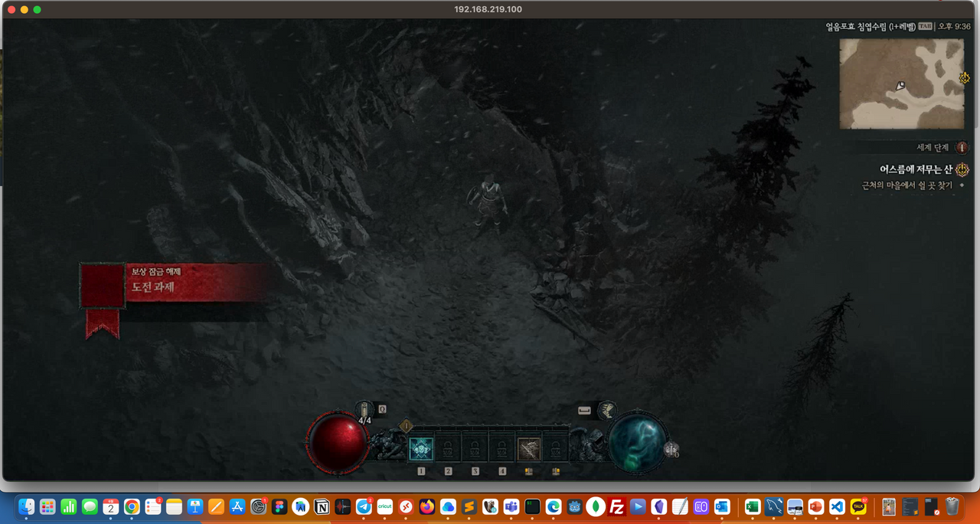
Task: Open Figma from the dock
Action: coord(279,506)
